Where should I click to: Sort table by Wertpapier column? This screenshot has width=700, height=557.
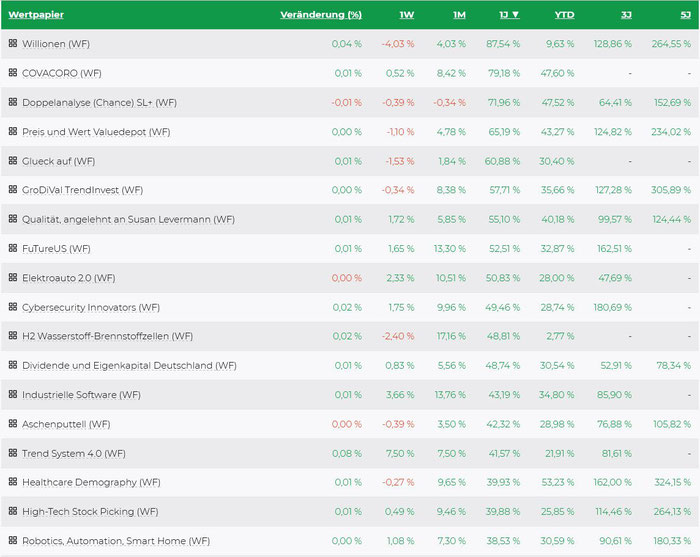tap(36, 15)
